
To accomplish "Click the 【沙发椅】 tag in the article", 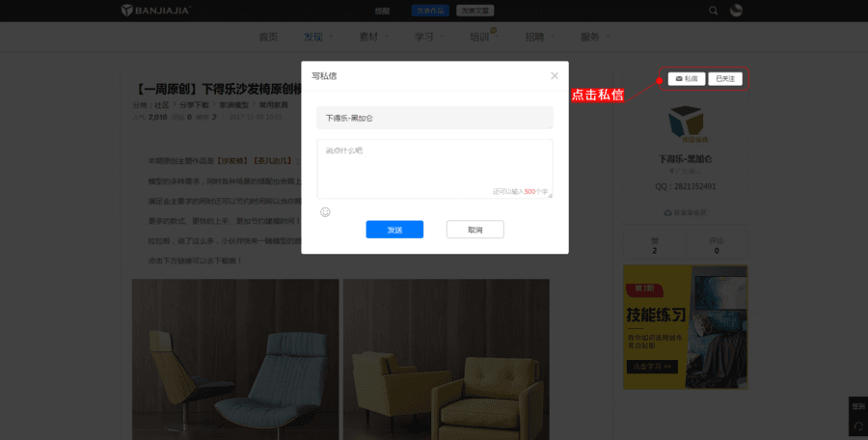I will [231, 161].
